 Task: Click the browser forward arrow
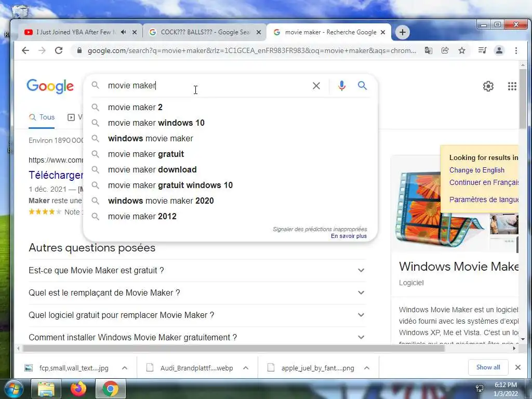point(42,50)
